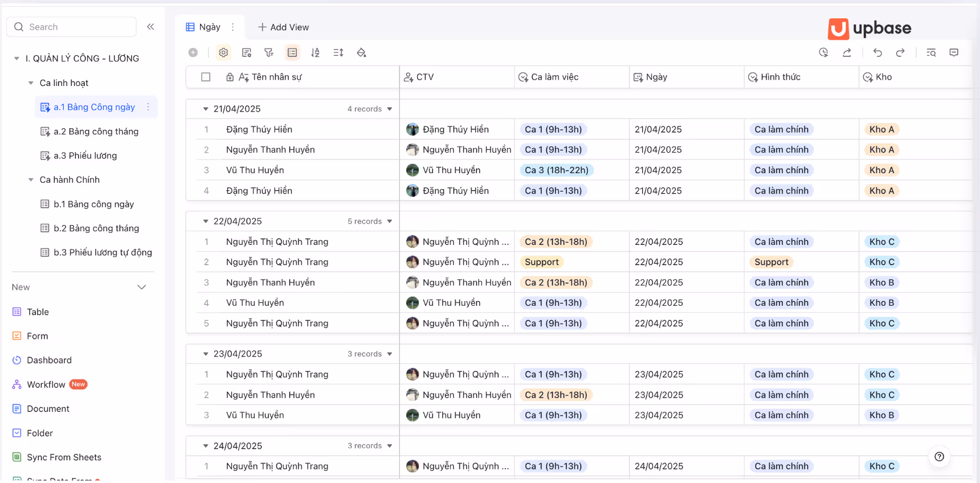Click the Hình thức column header

pos(802,77)
